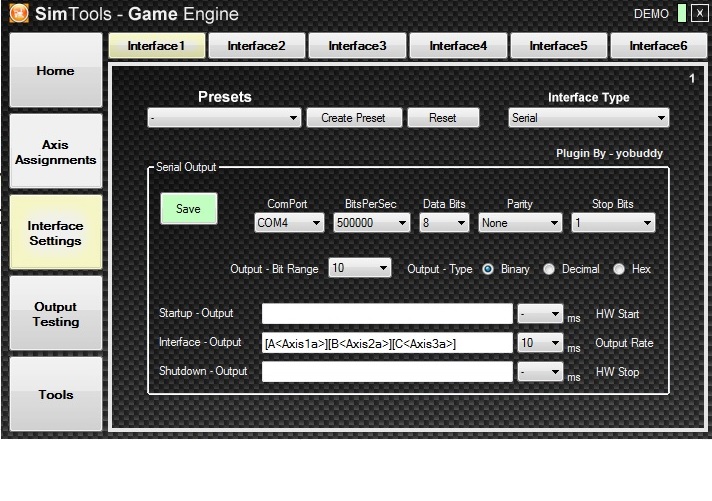Open the Stop Bits dropdown
712x501 pixels.
point(613,223)
